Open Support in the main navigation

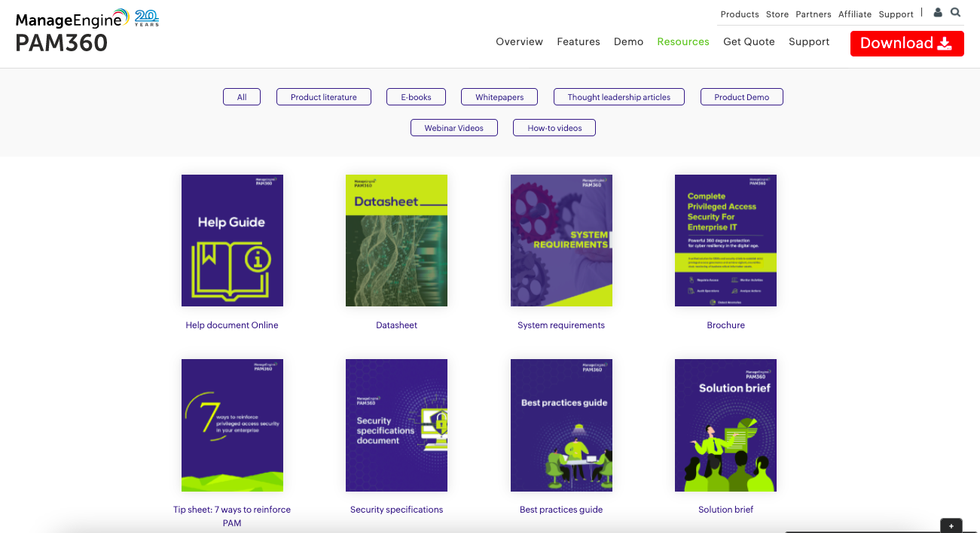click(x=809, y=42)
